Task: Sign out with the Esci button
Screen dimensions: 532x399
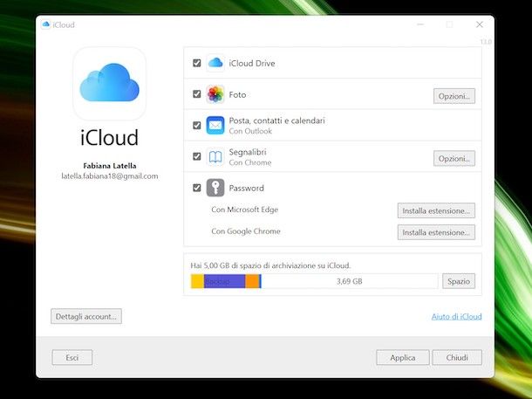Action: pos(72,358)
